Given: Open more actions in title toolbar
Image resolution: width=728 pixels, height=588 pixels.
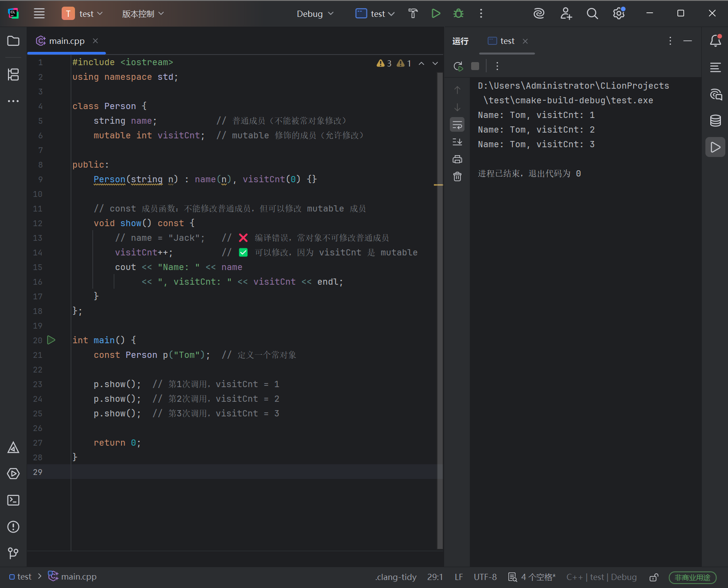Looking at the screenshot, I should (x=481, y=14).
